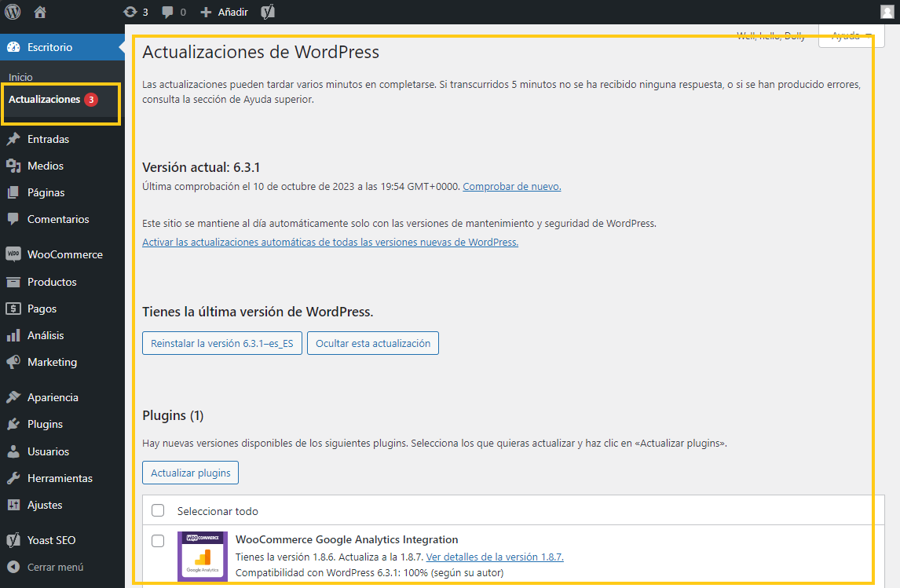900x588 pixels.
Task: Click the WooCommerce Google Analytics plugin thumbnail
Action: coord(203,556)
